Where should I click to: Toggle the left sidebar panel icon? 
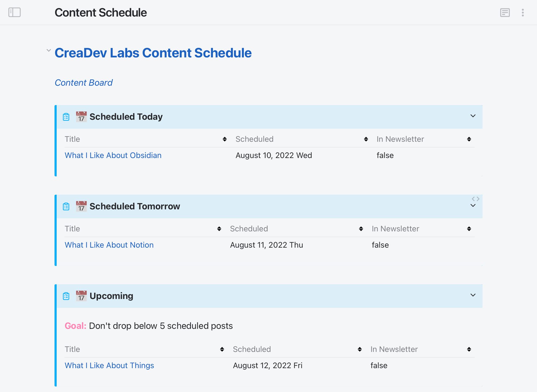tap(14, 12)
